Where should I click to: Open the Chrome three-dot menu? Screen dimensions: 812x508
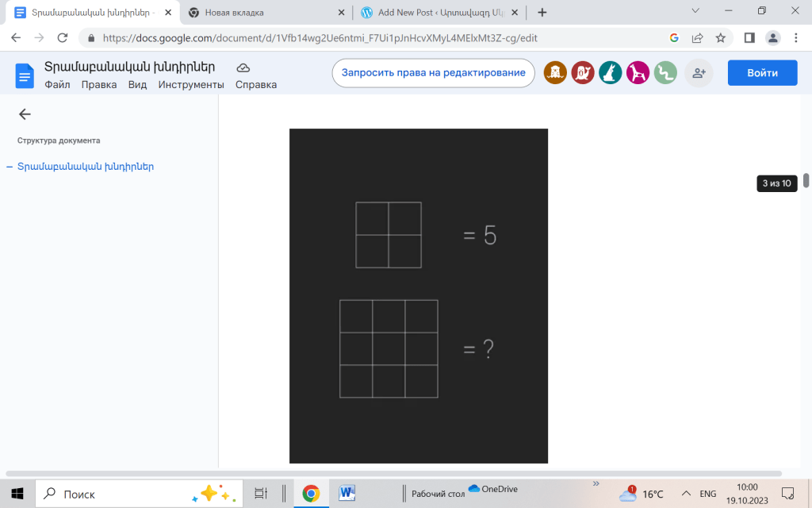click(x=795, y=37)
